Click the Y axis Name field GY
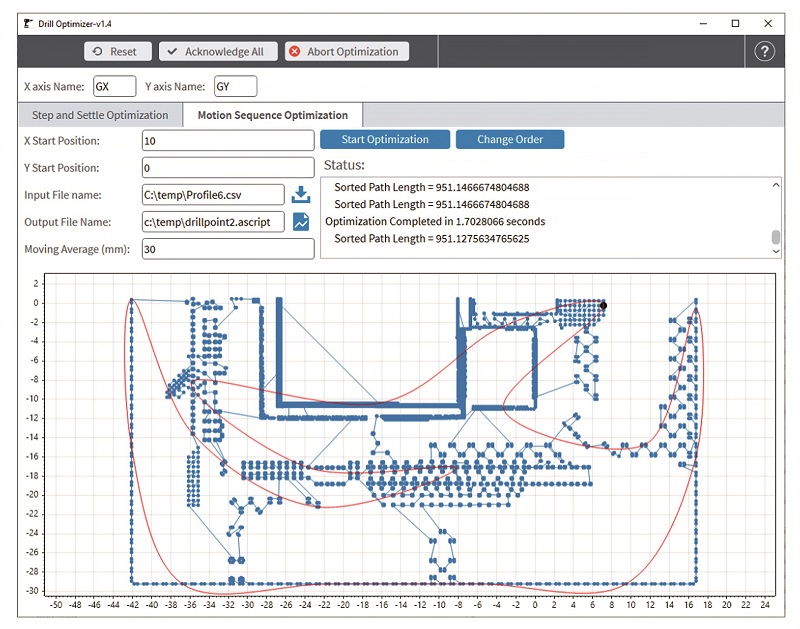Image resolution: width=800 pixels, height=629 pixels. coord(235,86)
